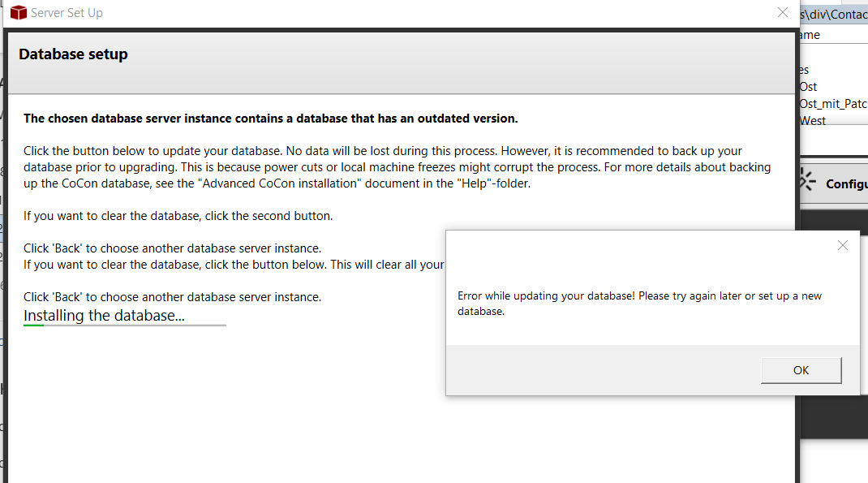Select the Ost_mit_Patc entry in the list
This screenshot has height=483, width=868.
pos(833,103)
